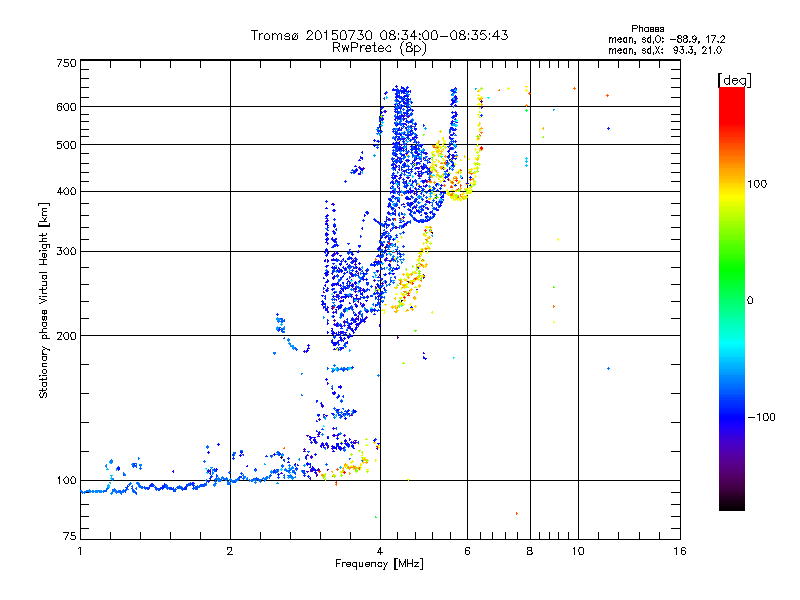
Task: Click the x-axis tick label '6'
Action: 467,551
